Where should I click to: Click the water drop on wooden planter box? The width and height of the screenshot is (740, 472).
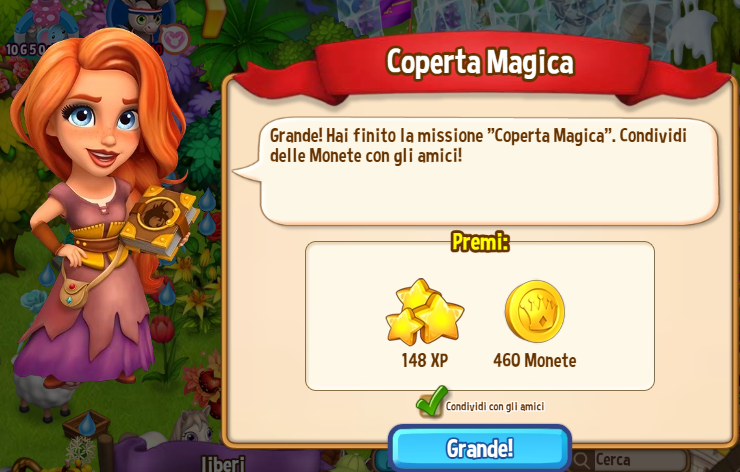[x=86, y=424]
